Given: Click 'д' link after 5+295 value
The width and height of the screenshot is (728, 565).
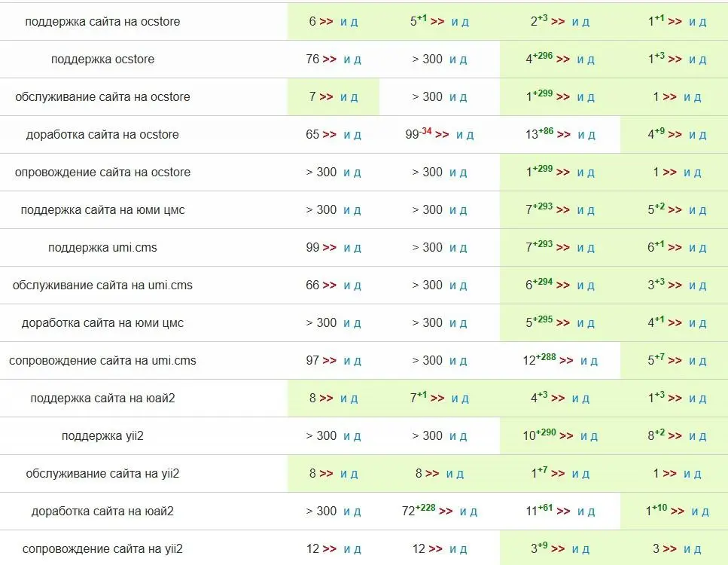Looking at the screenshot, I should 591,323.
